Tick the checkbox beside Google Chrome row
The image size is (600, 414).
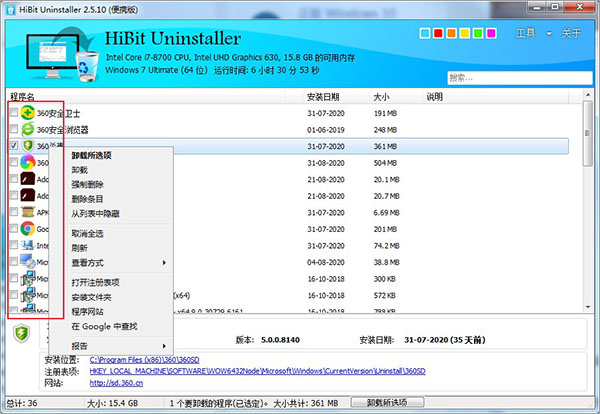[x=14, y=228]
